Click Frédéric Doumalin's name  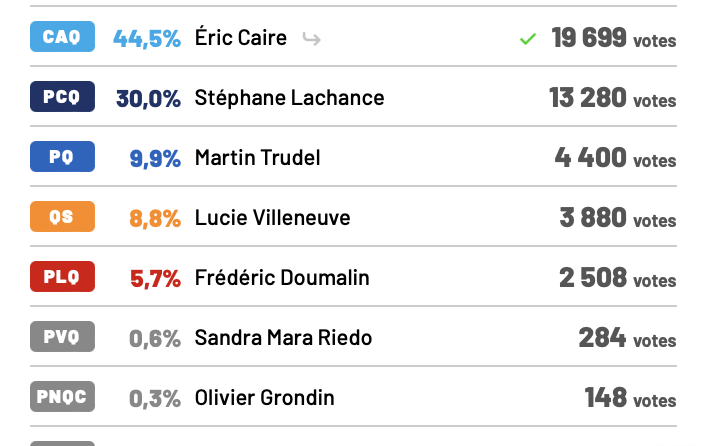click(x=282, y=278)
